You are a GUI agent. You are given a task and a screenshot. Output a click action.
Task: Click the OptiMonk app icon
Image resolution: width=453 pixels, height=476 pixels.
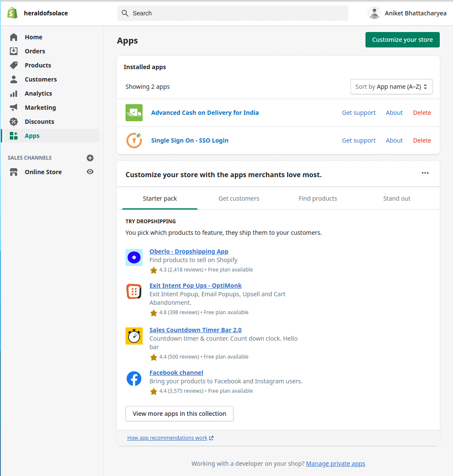[x=134, y=292]
